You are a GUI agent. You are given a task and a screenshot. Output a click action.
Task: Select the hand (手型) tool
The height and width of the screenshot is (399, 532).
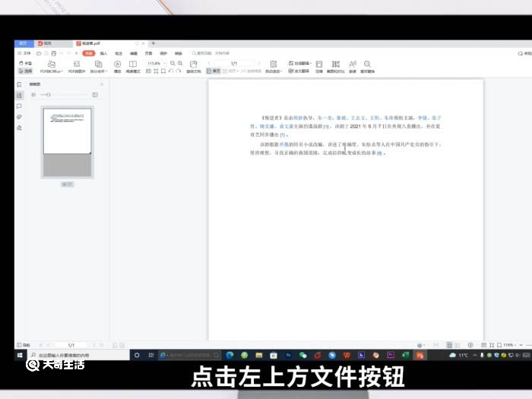coord(25,63)
